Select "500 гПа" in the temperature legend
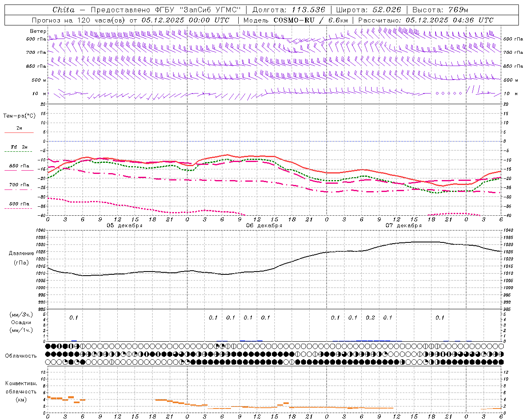The image size is (525, 420). 19,204
